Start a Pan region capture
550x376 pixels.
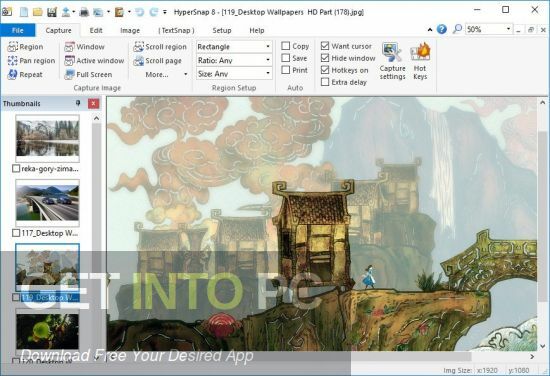tap(31, 61)
